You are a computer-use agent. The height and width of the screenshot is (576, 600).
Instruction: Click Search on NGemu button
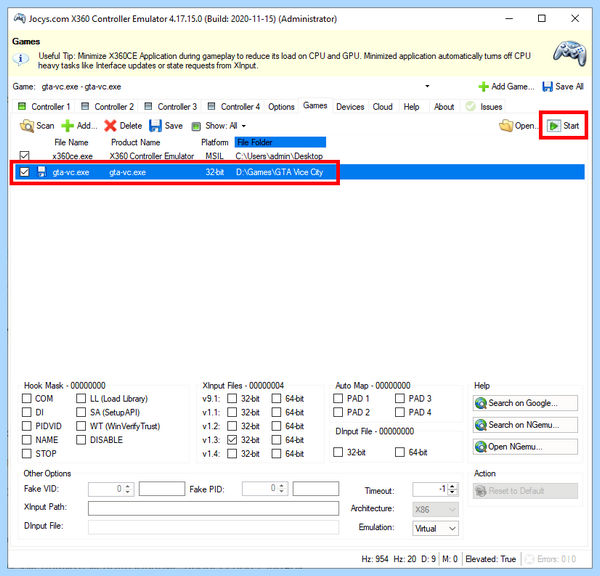pyautogui.click(x=525, y=425)
